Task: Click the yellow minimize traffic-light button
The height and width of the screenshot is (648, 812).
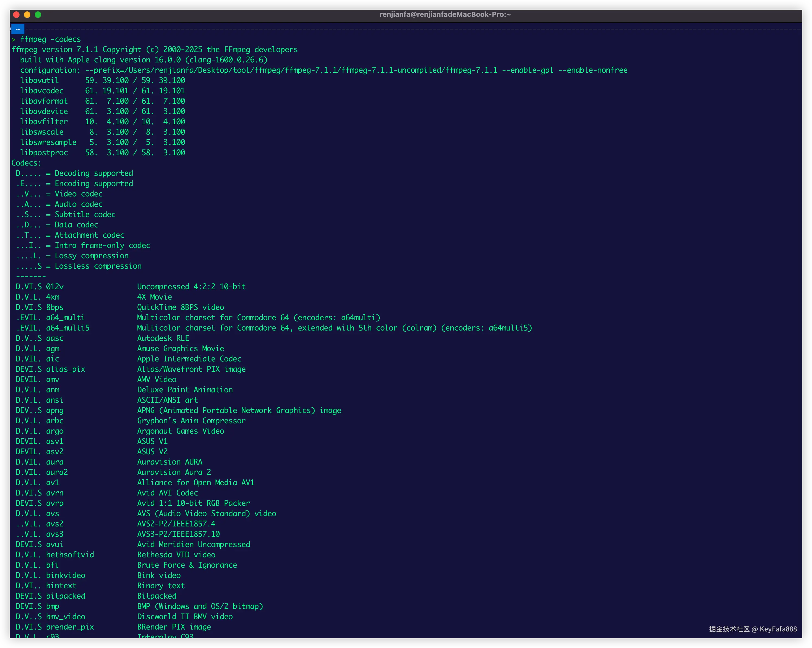Action: click(27, 15)
